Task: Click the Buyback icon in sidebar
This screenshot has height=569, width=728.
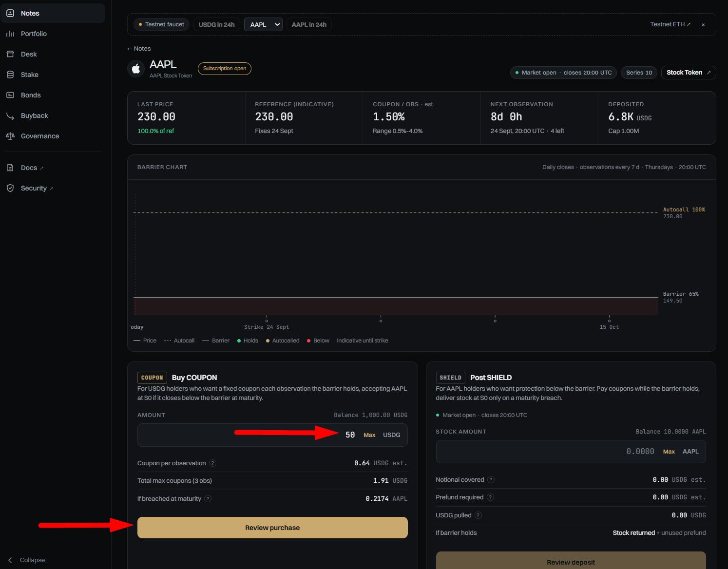Action: [10, 115]
